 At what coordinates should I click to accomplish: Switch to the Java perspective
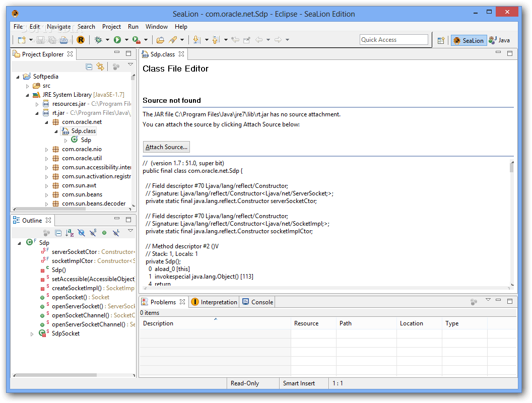click(x=499, y=40)
